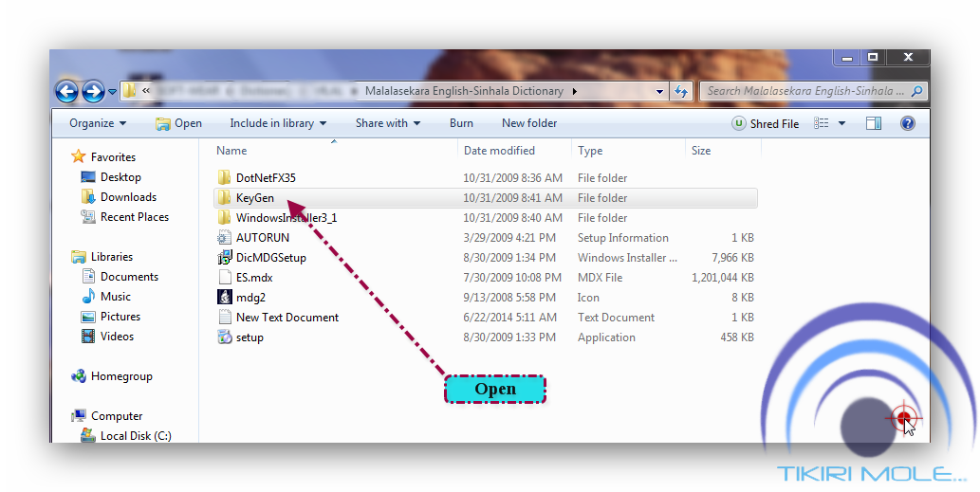980x492 pixels.
Task: Click the Setup Information type text
Action: (x=622, y=237)
